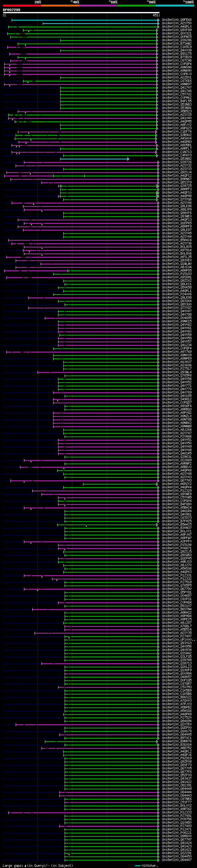
Task: Open entry UniRef100_A2SY25
Action: 177,115
